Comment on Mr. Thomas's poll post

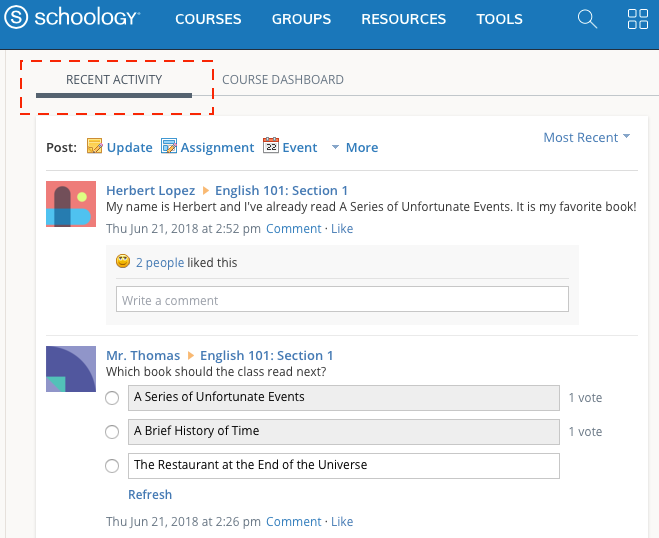293,522
